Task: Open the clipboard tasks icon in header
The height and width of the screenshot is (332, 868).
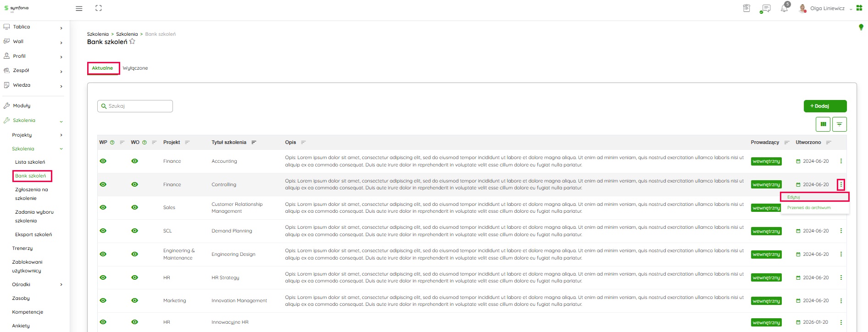Action: click(x=746, y=8)
